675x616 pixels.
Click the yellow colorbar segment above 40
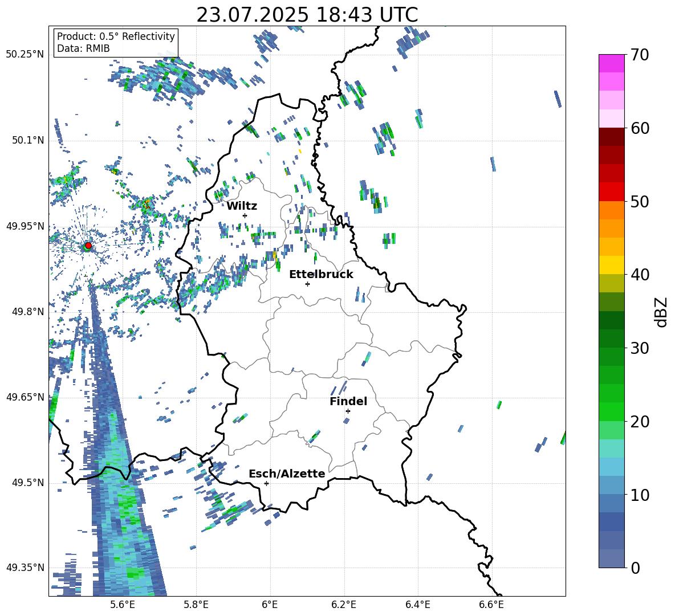tap(611, 265)
